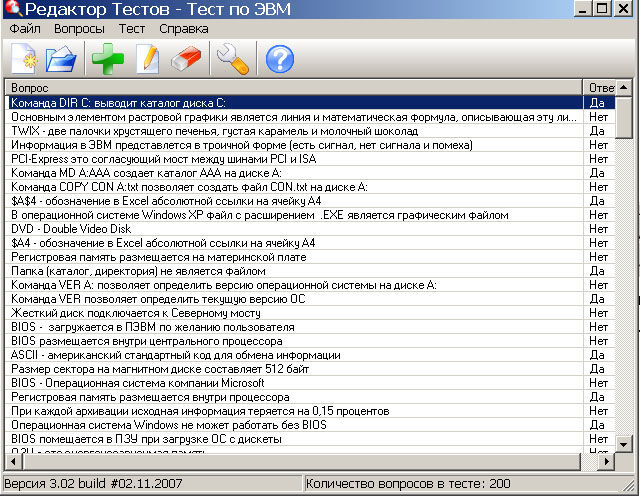
Task: Minimize the Редактор Тестов window
Action: tap(582, 8)
